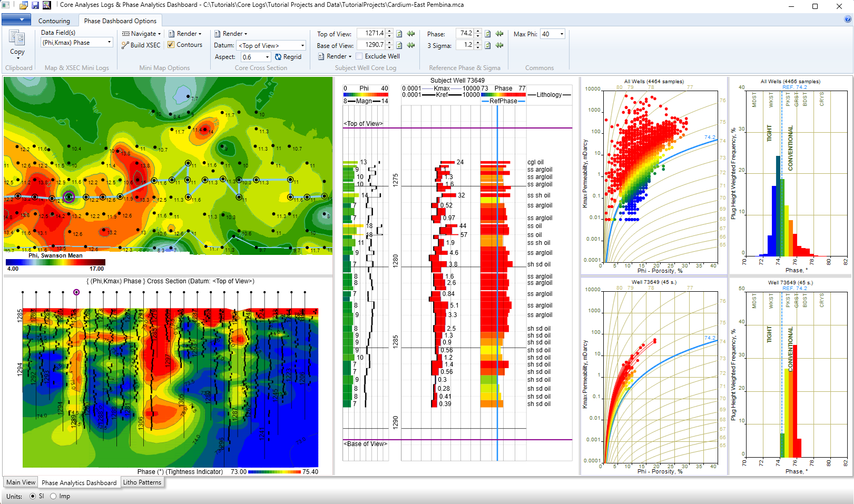Click refresh icon beside Phase value

pyautogui.click(x=488, y=34)
